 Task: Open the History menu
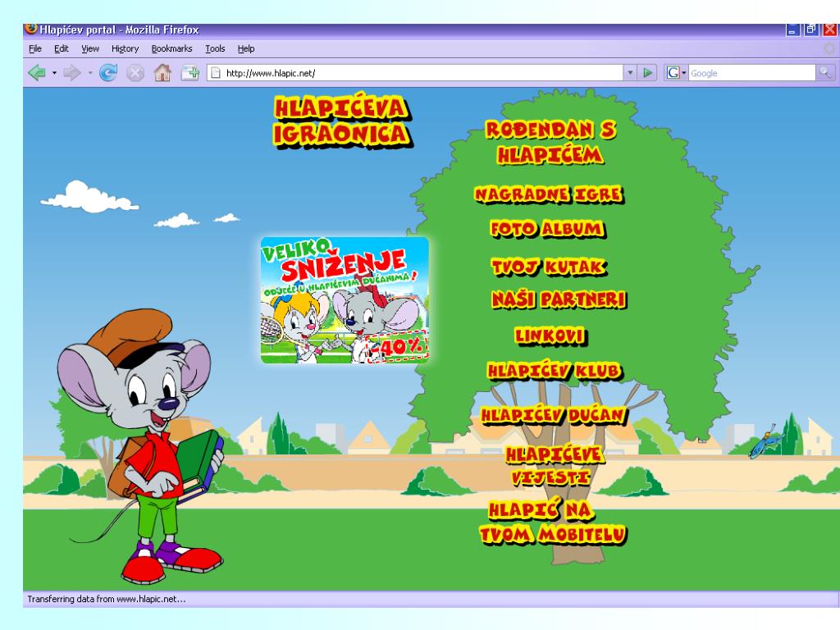tap(125, 48)
